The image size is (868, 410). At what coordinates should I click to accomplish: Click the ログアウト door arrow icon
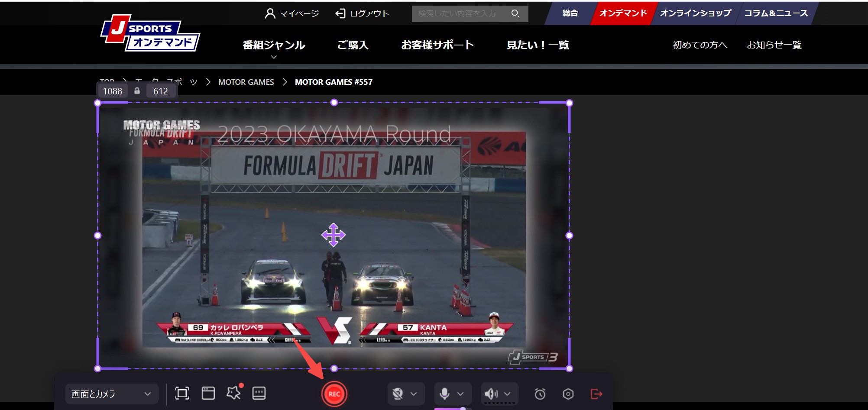340,13
